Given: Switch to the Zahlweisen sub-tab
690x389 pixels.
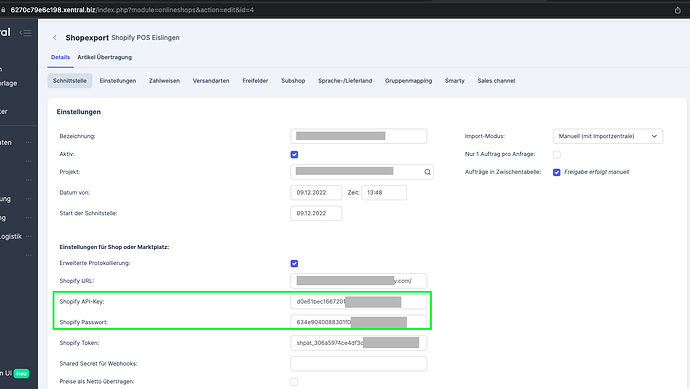Looking at the screenshot, I should pyautogui.click(x=164, y=81).
